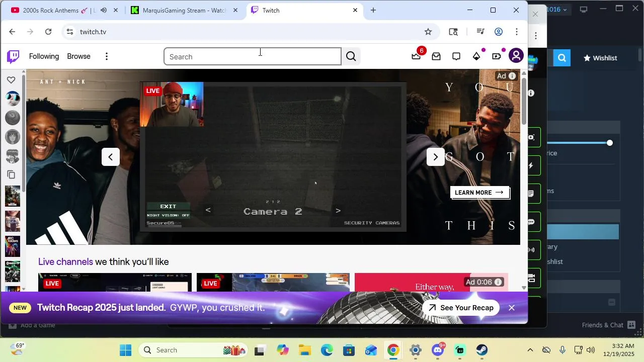Show the previous carousel stream
The width and height of the screenshot is (644, 362).
[x=111, y=157]
